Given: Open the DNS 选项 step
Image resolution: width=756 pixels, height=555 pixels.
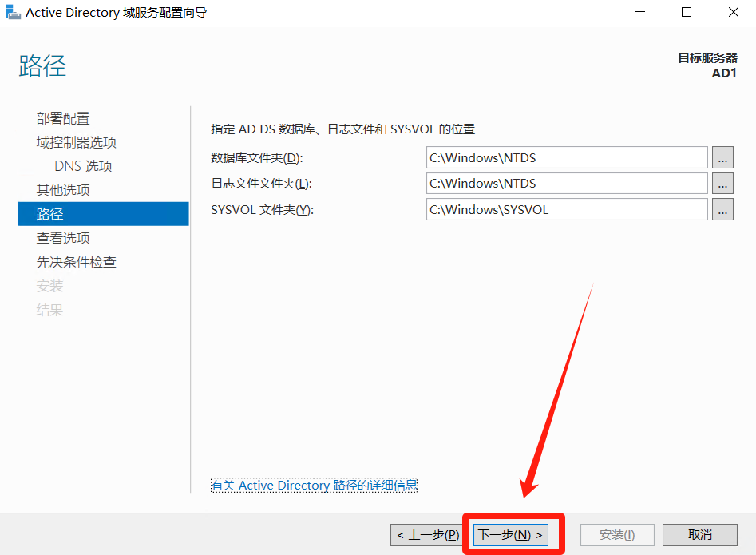Looking at the screenshot, I should [83, 166].
